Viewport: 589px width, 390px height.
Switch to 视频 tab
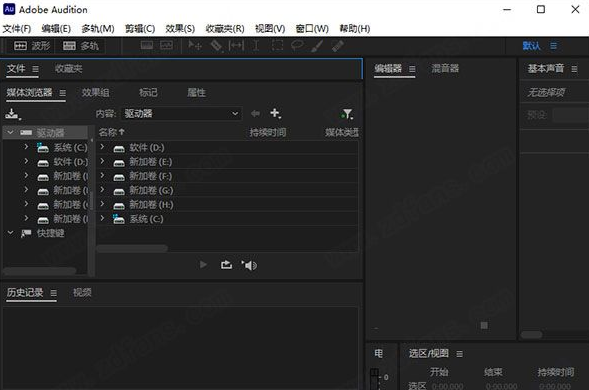pyautogui.click(x=82, y=292)
